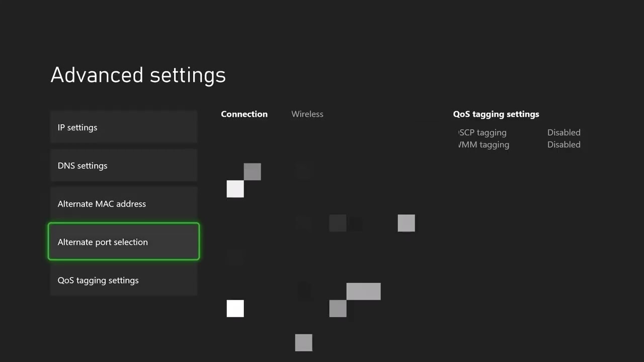
Task: Click the Disabled value beside WMM tagging
Action: tap(563, 145)
